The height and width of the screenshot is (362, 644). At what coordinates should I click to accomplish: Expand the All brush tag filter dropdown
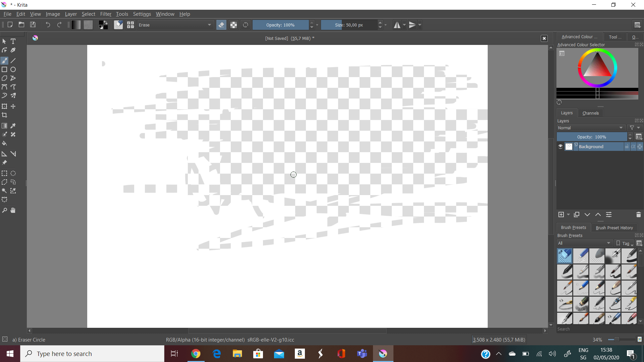584,243
